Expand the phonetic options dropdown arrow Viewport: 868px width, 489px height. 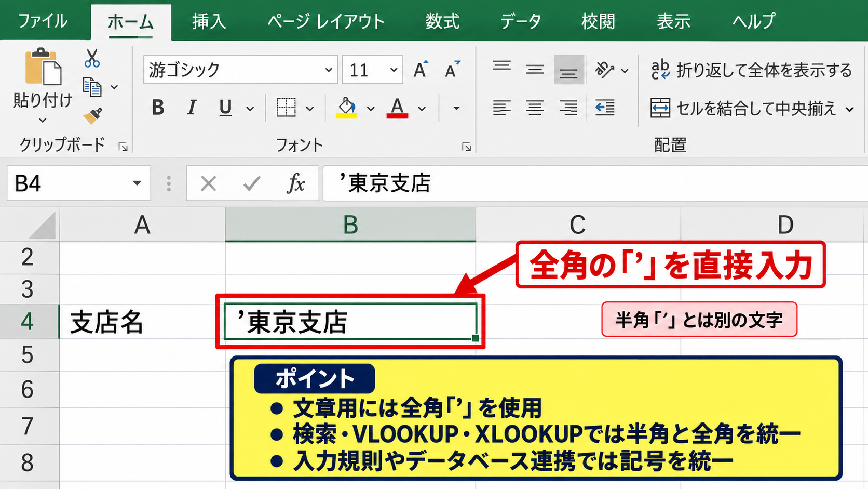click(x=456, y=109)
